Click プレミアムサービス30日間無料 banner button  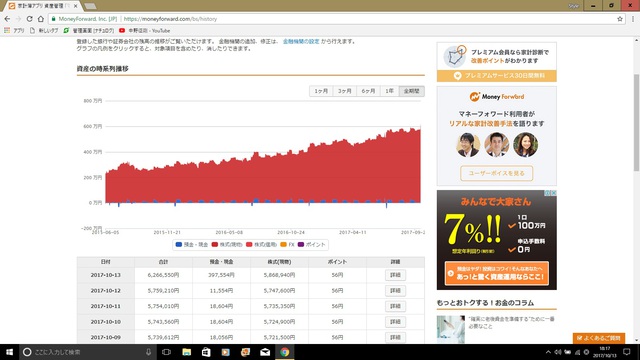click(x=497, y=76)
